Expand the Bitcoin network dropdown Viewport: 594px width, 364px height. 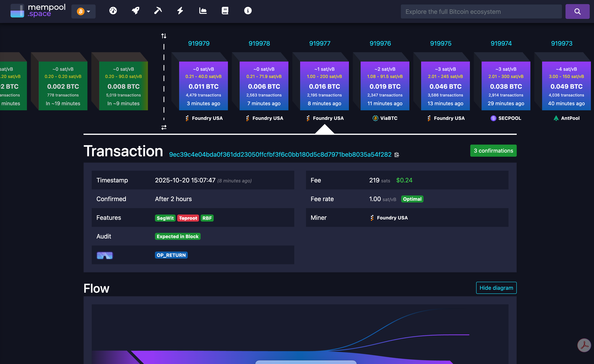(x=83, y=11)
